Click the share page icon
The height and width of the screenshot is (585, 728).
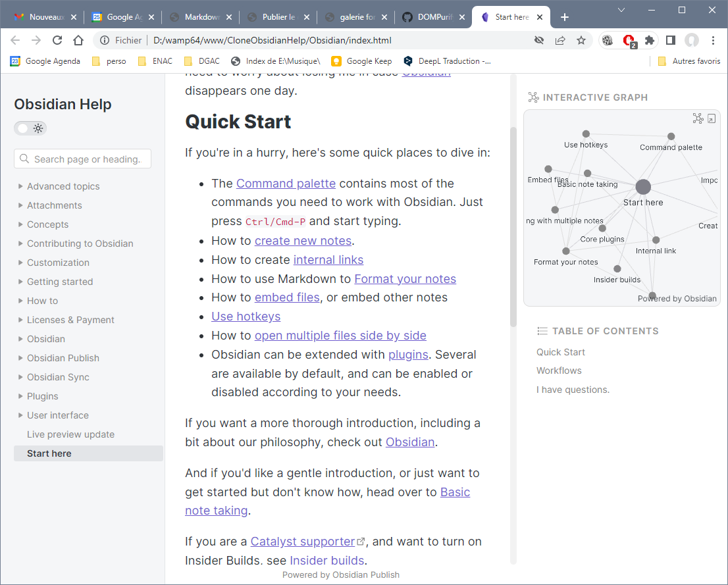tap(560, 40)
